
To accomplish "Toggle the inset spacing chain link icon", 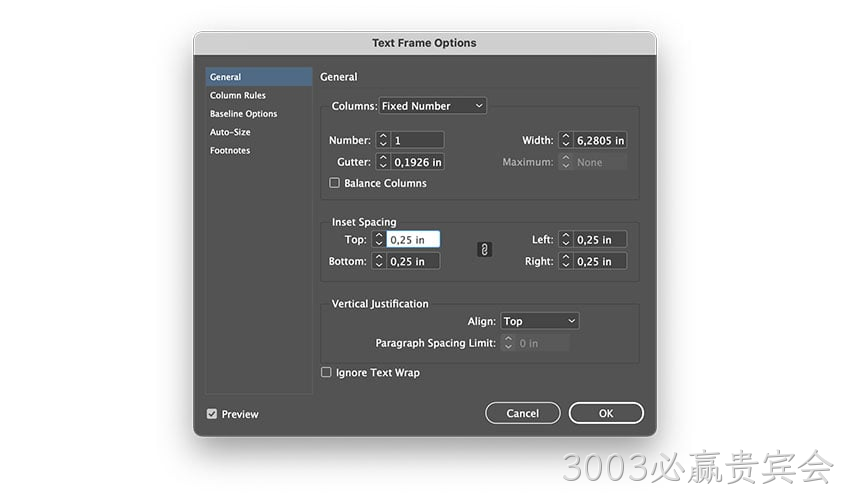I will tap(484, 250).
